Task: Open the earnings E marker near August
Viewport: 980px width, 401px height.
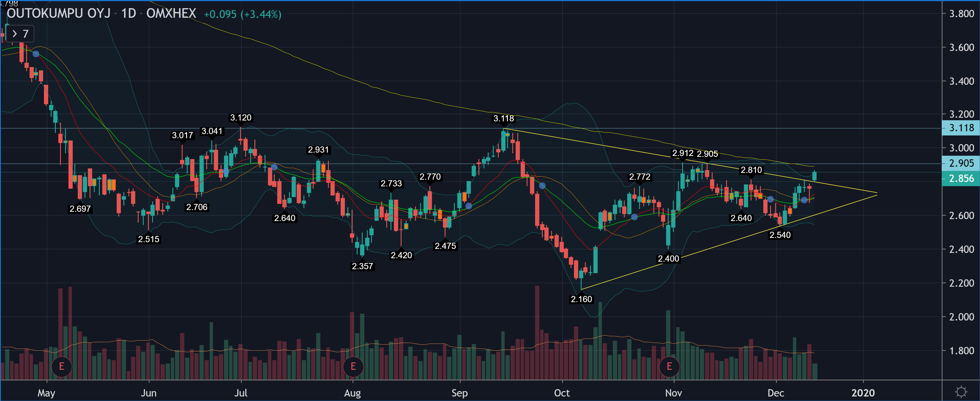Action: click(353, 366)
